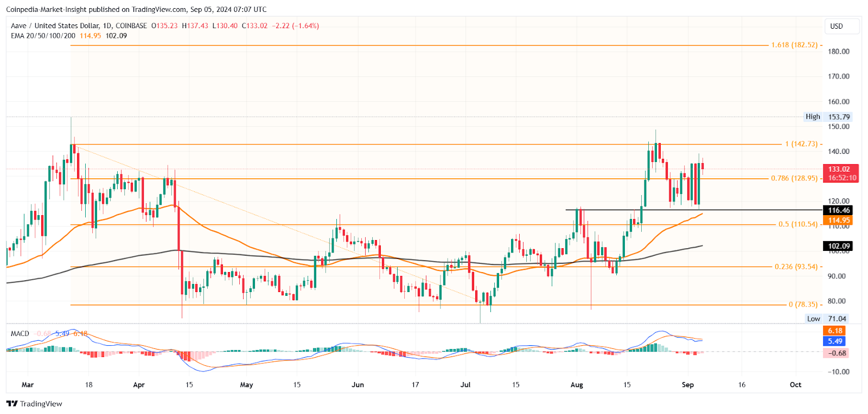Click the Sep date on time axis
This screenshot has width=868, height=414.
pyautogui.click(x=688, y=385)
